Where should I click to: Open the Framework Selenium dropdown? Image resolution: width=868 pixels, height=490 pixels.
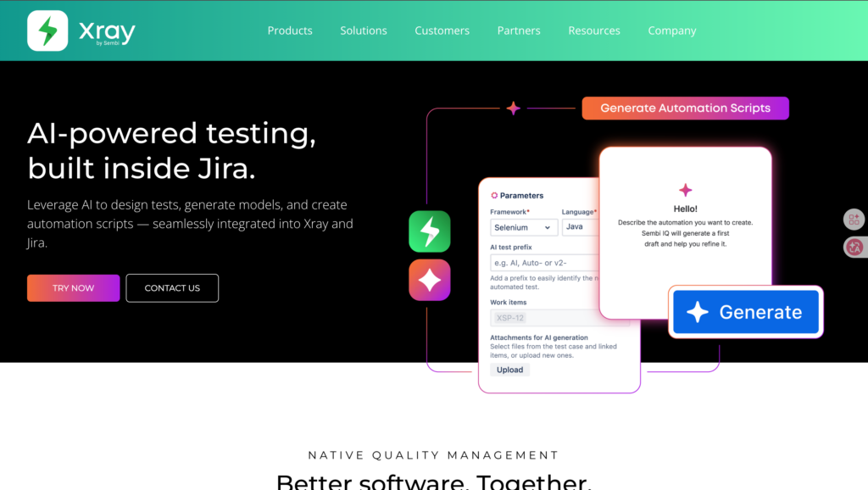tap(524, 227)
